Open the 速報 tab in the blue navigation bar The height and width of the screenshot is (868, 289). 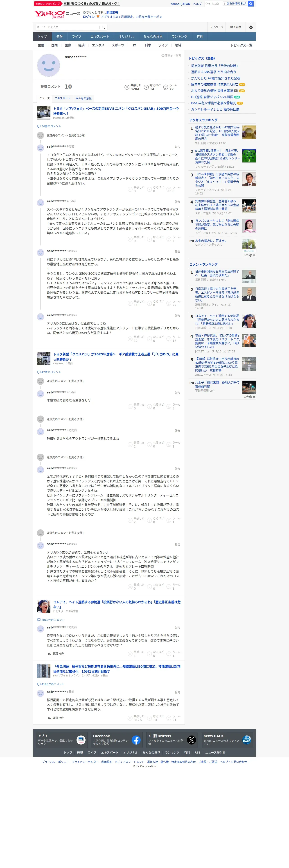pos(59,37)
